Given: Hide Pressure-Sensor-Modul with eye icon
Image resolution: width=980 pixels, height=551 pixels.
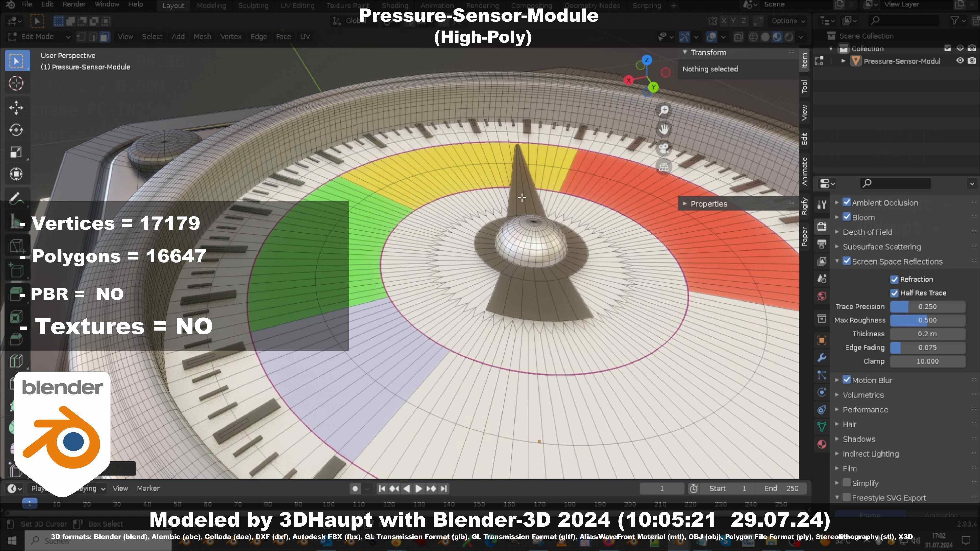Looking at the screenshot, I should pos(960,61).
